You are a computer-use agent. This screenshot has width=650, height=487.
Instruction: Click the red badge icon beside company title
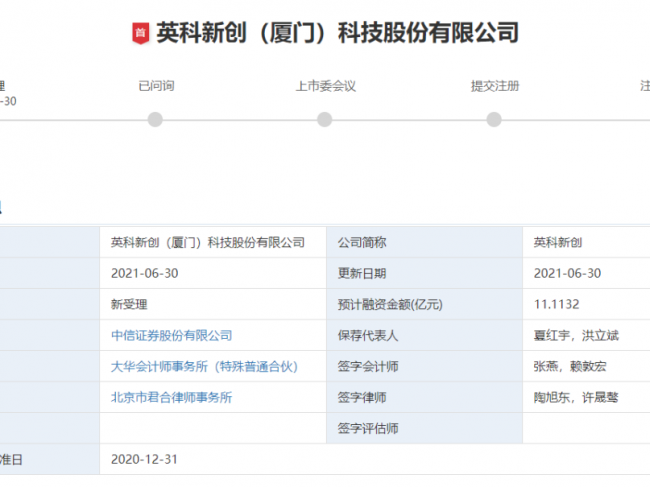point(141,33)
